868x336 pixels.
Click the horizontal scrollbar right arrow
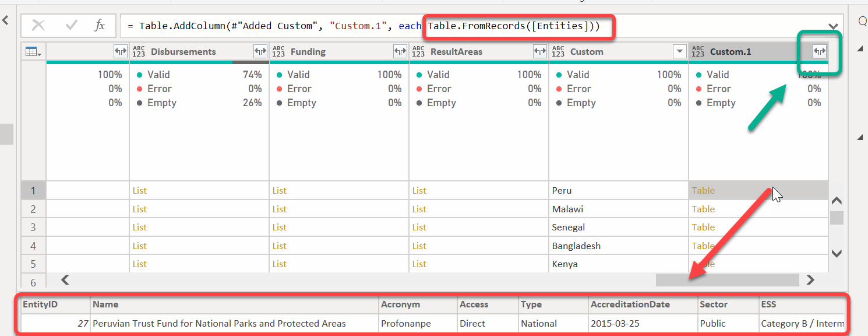(x=810, y=280)
